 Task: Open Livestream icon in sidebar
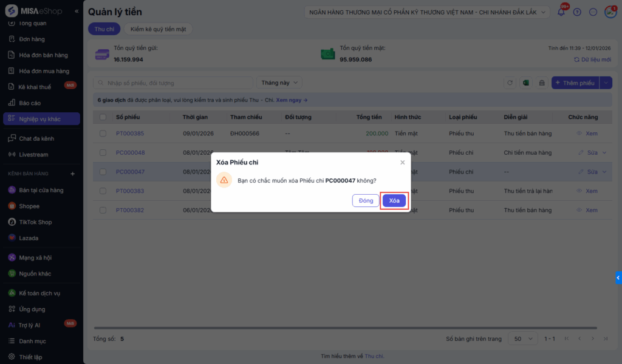[x=12, y=155]
